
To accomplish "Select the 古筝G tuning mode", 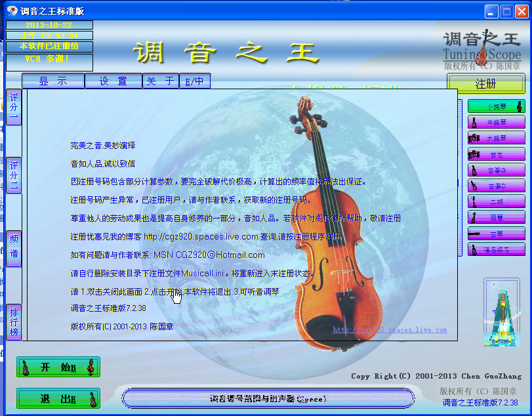I will pos(497,171).
